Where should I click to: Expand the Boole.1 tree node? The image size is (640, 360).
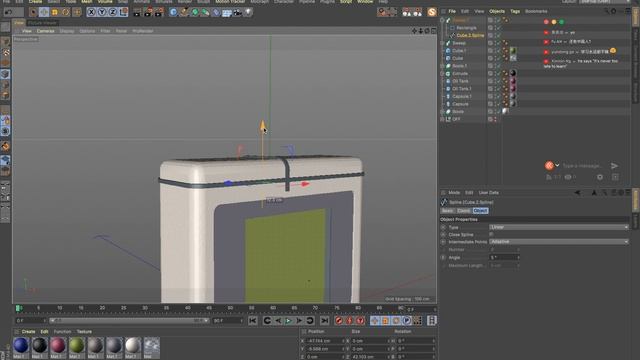pos(442,66)
